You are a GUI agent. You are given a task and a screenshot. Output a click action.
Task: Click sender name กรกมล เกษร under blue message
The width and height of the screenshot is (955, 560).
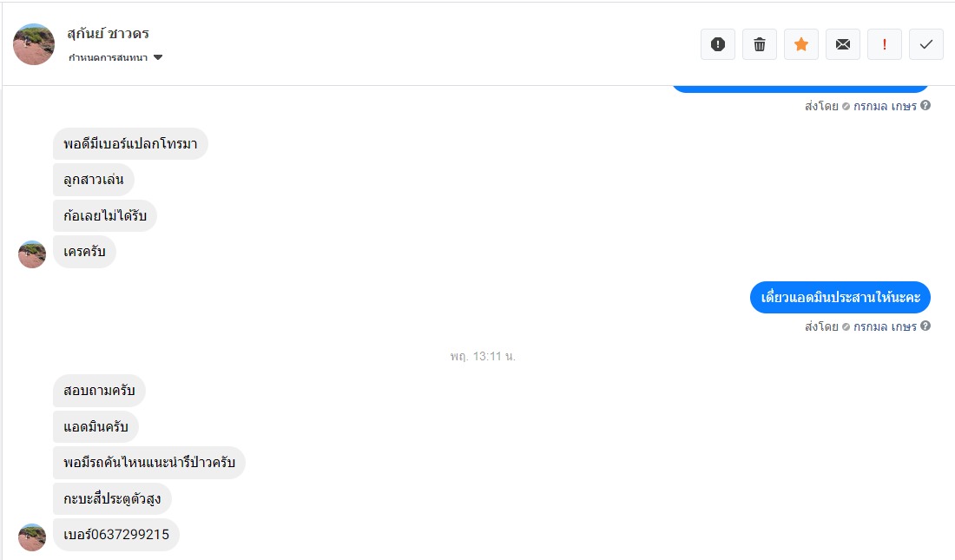point(885,326)
